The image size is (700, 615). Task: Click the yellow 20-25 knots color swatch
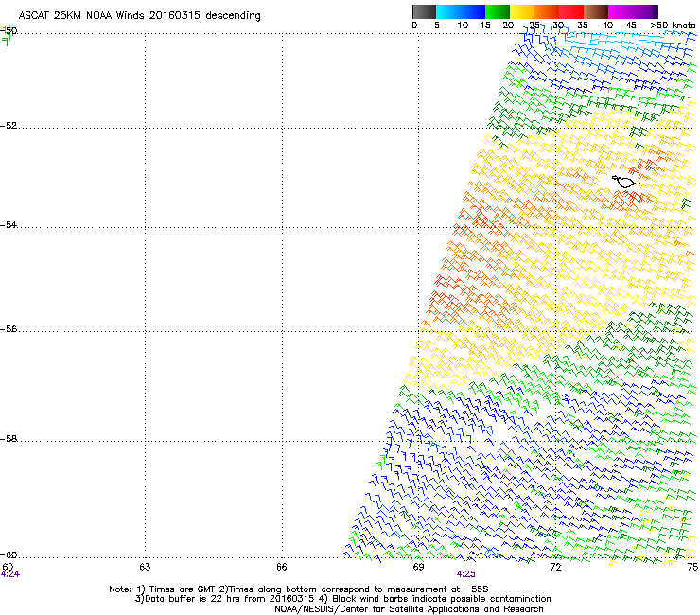tap(522, 11)
